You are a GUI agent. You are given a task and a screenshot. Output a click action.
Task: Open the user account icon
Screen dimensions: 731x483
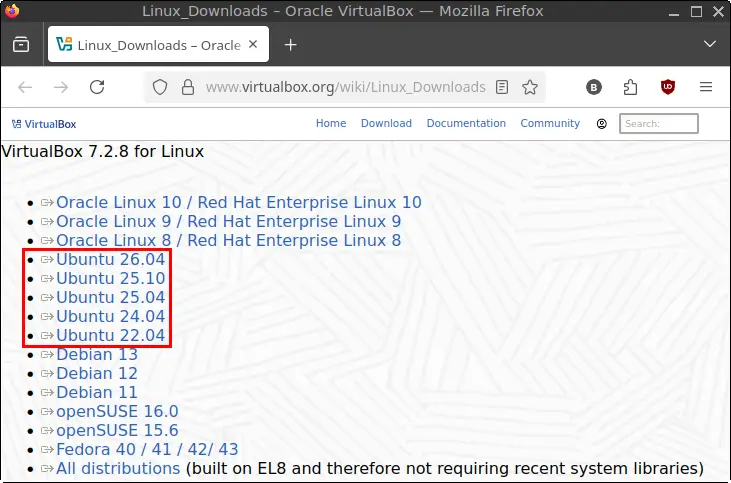click(x=601, y=124)
